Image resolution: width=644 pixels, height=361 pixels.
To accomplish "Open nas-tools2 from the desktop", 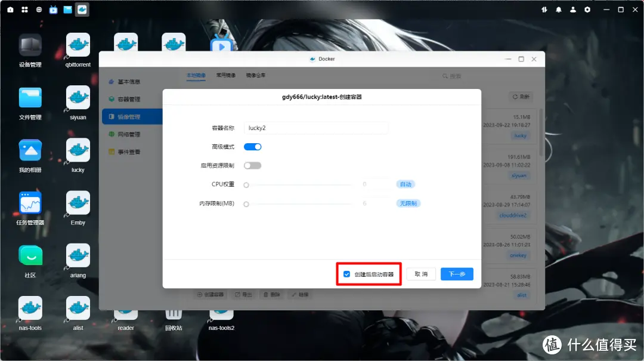I will [x=221, y=313].
